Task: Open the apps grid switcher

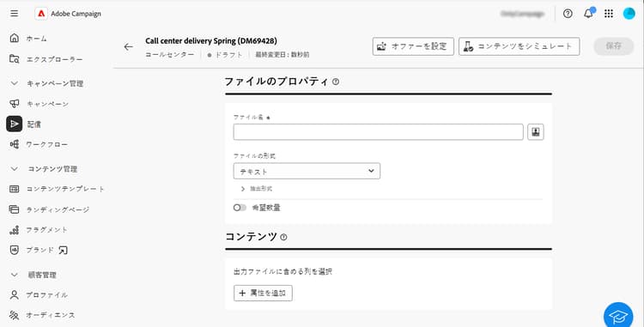Action: click(x=609, y=14)
